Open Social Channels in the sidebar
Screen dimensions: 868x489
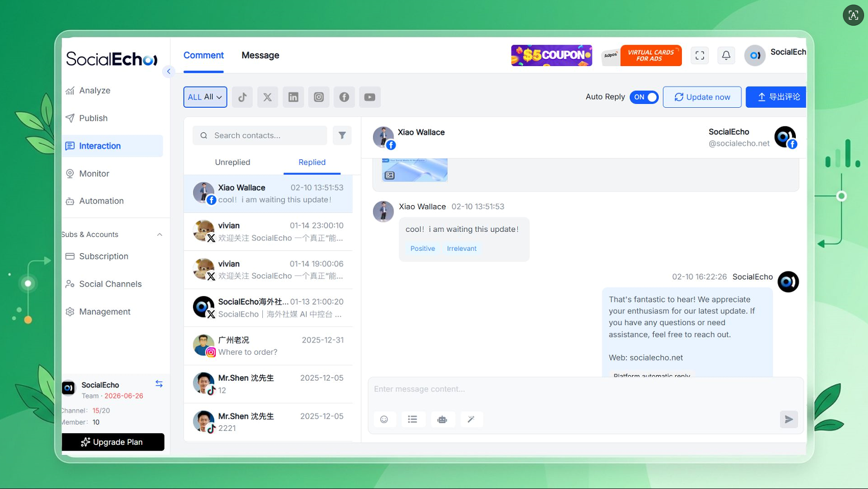pos(112,284)
